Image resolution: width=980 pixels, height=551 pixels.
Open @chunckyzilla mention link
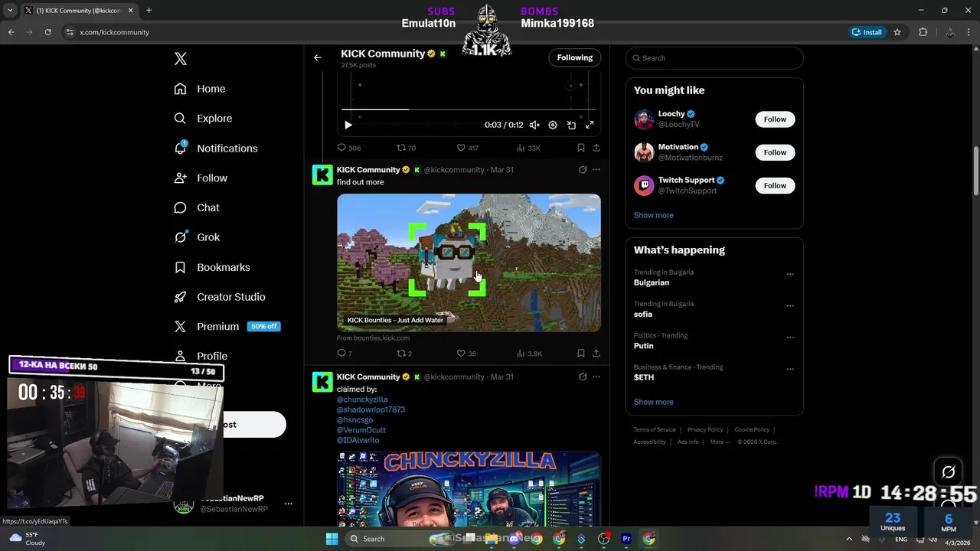tap(362, 399)
